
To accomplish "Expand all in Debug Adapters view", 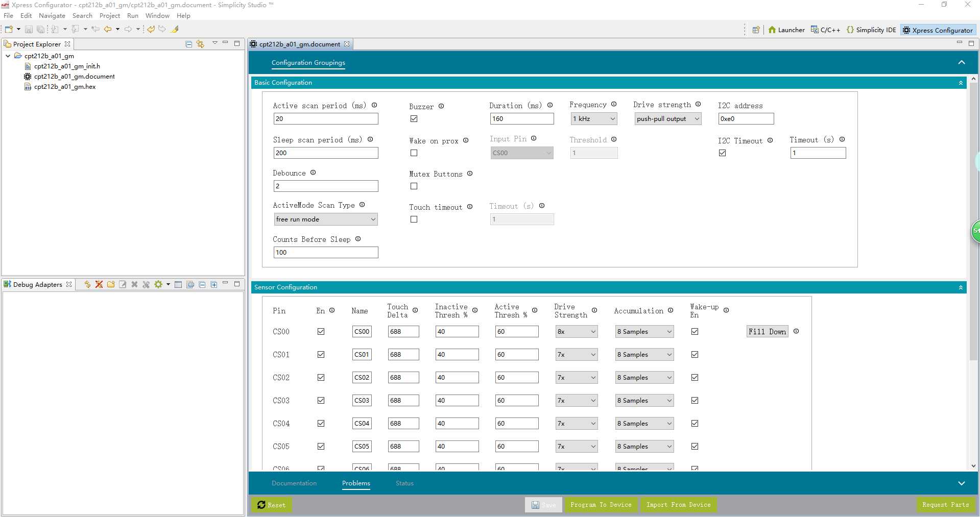I will [214, 284].
